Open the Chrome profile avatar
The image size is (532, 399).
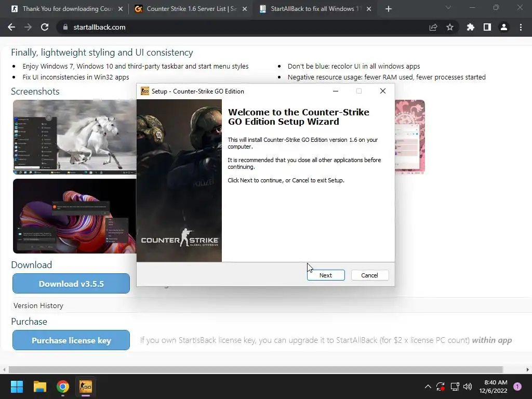coord(504,27)
